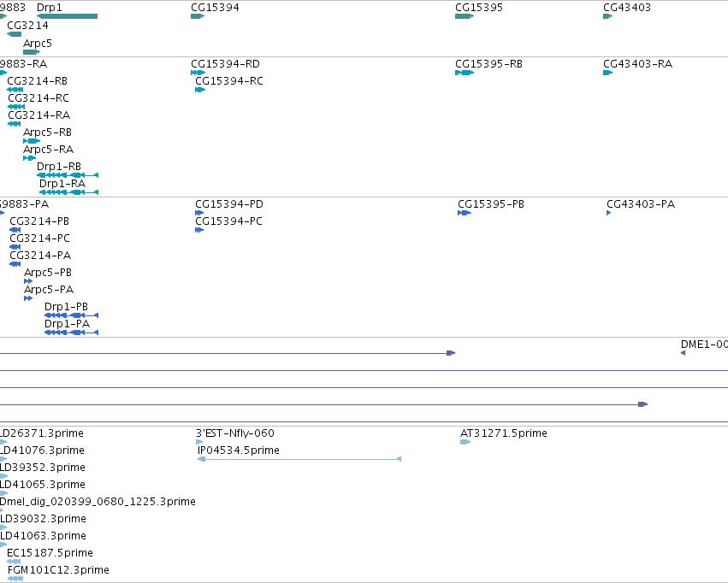Click purple arrow ending near CG15395
728x583 pixels.
pos(450,353)
